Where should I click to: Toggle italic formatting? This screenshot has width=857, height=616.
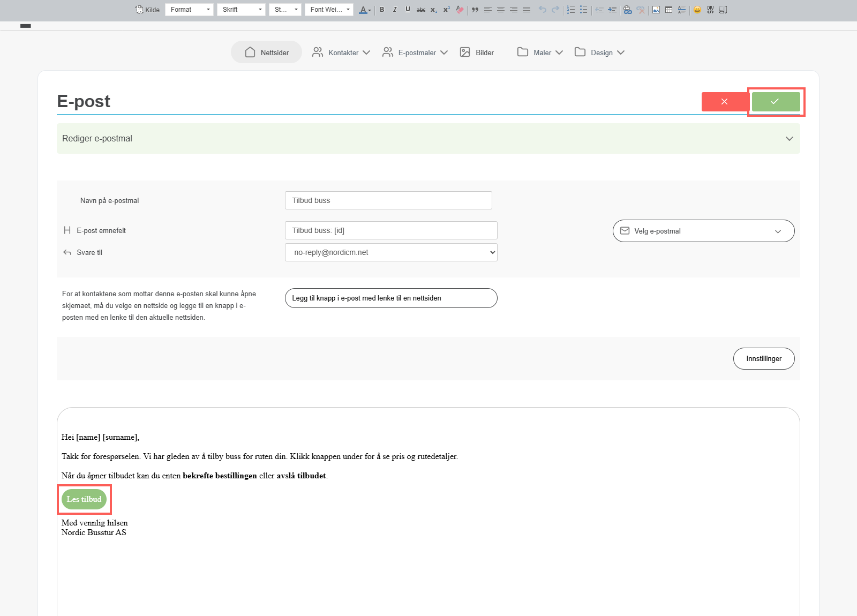(395, 10)
